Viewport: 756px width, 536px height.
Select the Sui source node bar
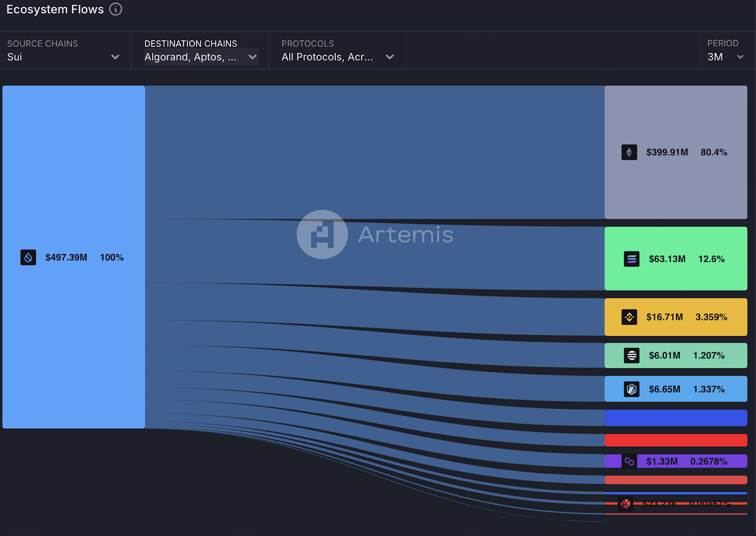74,257
